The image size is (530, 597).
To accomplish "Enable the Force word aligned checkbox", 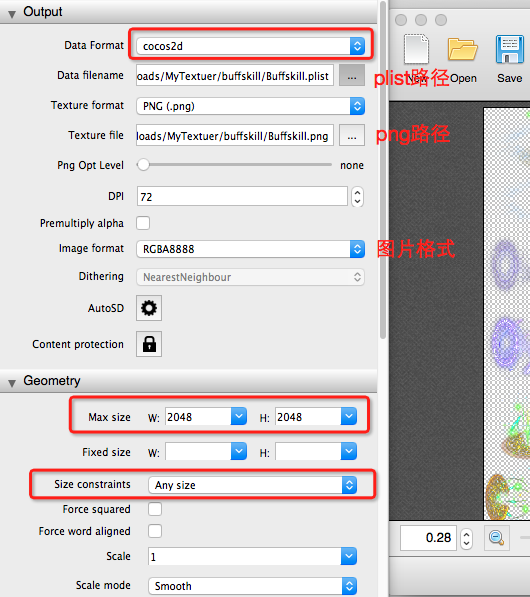I will [155, 531].
